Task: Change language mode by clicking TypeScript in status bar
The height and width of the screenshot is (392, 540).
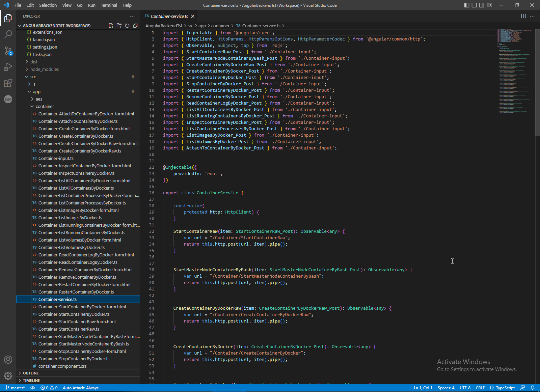Action: [x=505, y=388]
